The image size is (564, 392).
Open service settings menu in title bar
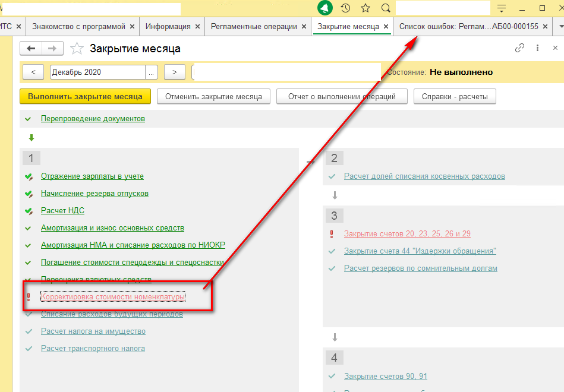coord(502,8)
